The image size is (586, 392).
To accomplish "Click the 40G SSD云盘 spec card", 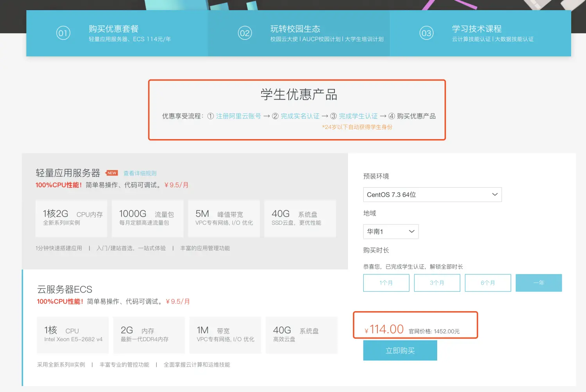I will coord(300,218).
